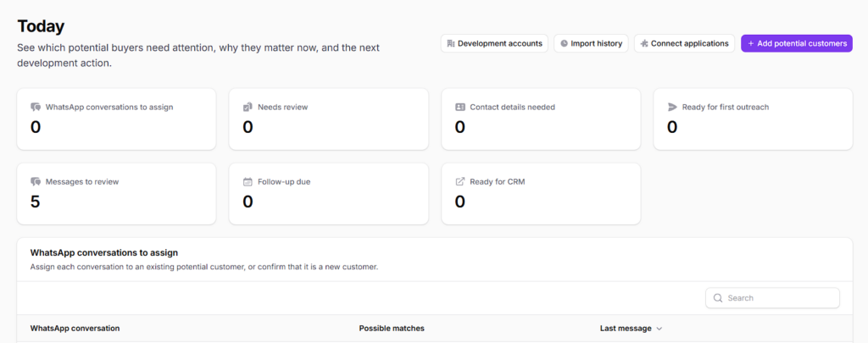
Task: Click the Possible matches column header
Action: tap(392, 328)
